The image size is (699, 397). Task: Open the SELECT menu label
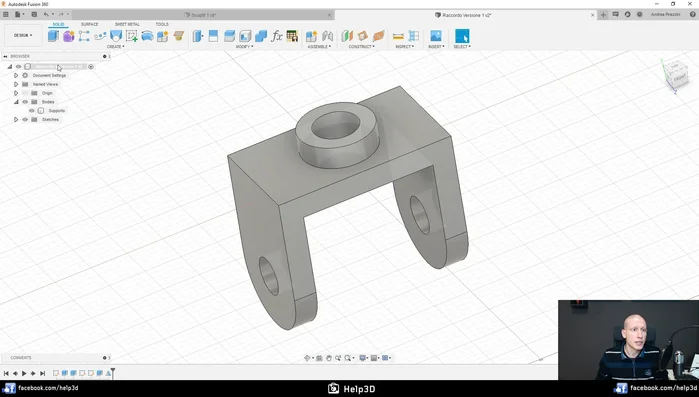[x=462, y=46]
